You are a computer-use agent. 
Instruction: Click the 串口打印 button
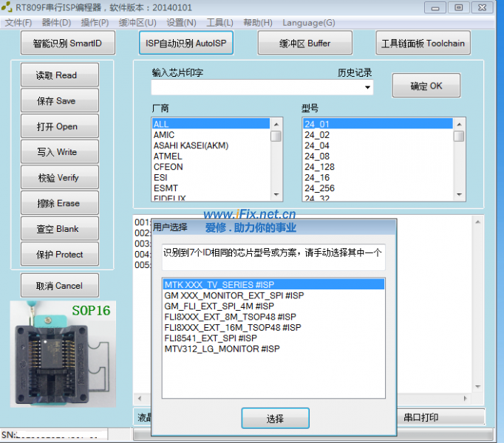pos(441,417)
